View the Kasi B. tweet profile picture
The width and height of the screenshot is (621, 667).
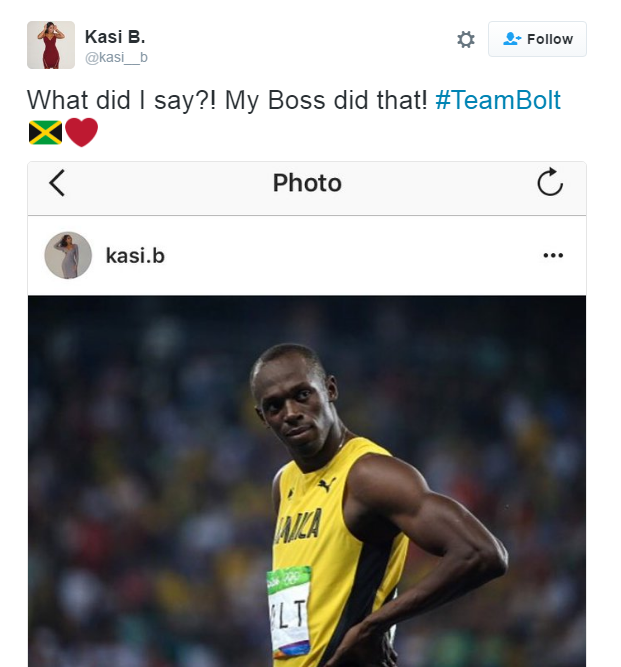(50, 45)
